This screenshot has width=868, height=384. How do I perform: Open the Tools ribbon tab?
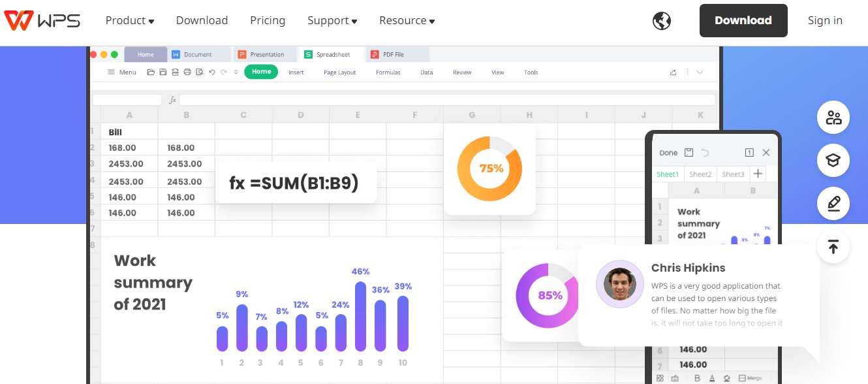531,72
